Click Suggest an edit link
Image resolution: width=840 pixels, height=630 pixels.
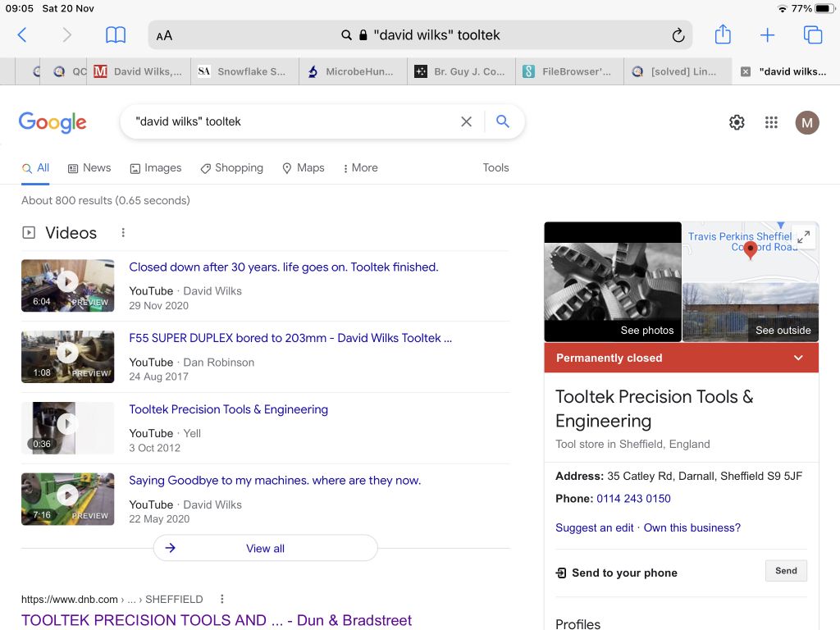point(594,527)
